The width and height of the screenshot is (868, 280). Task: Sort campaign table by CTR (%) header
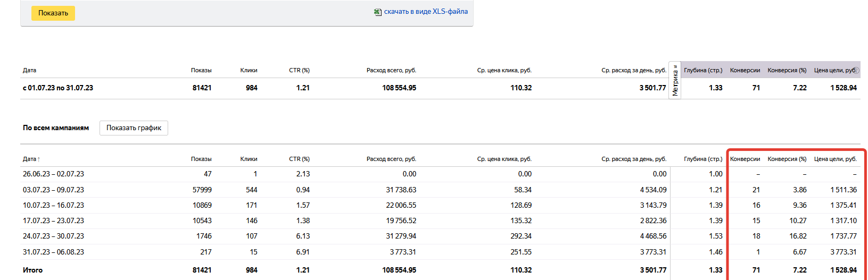click(299, 159)
